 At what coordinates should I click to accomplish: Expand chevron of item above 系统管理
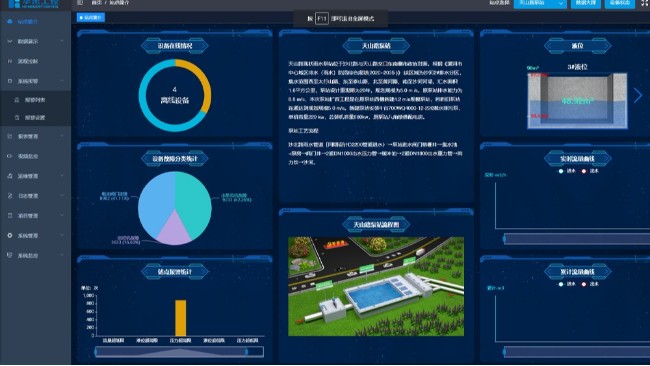[x=62, y=215]
